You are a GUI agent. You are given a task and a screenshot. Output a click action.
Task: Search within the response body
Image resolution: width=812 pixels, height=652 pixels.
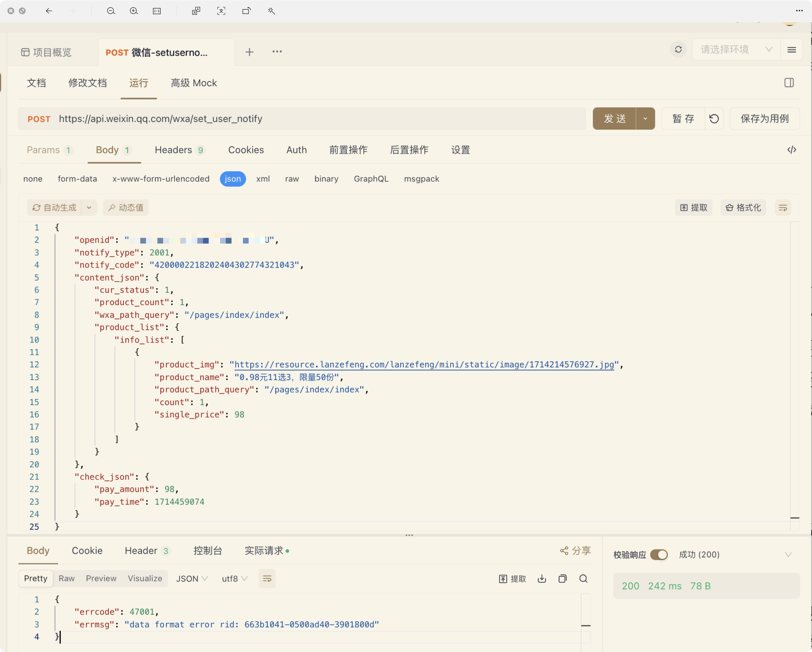(x=583, y=578)
